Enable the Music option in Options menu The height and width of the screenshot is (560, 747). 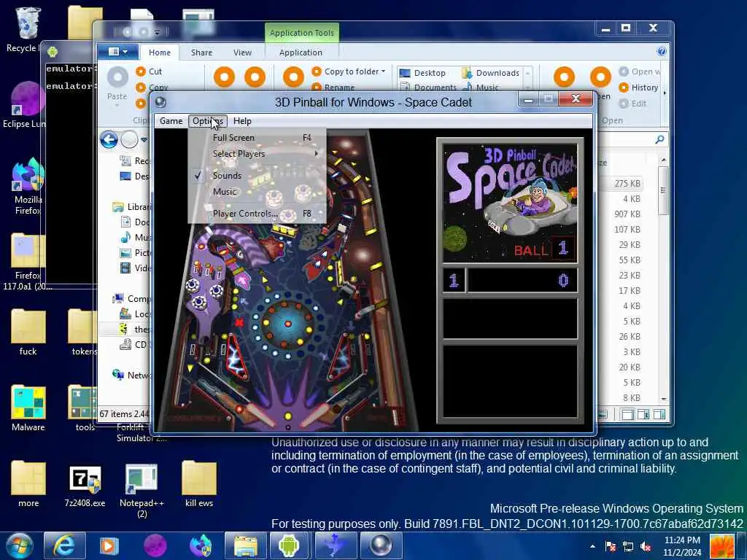coord(258,192)
